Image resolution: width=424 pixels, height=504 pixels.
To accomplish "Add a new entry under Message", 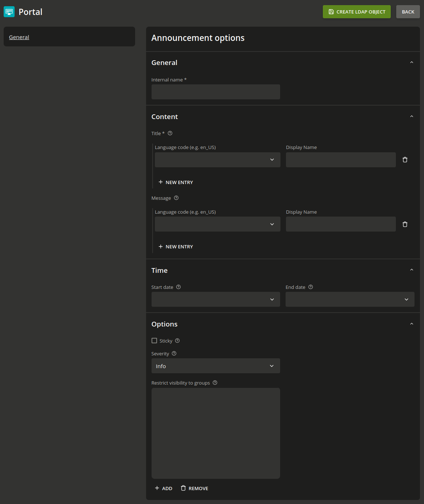I will [x=176, y=247].
